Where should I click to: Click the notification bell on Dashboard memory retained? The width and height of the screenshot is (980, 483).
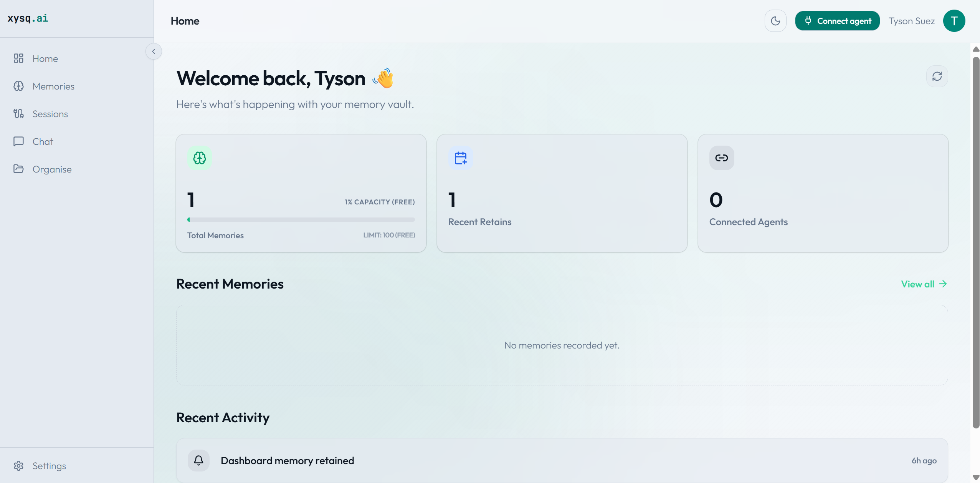tap(198, 460)
